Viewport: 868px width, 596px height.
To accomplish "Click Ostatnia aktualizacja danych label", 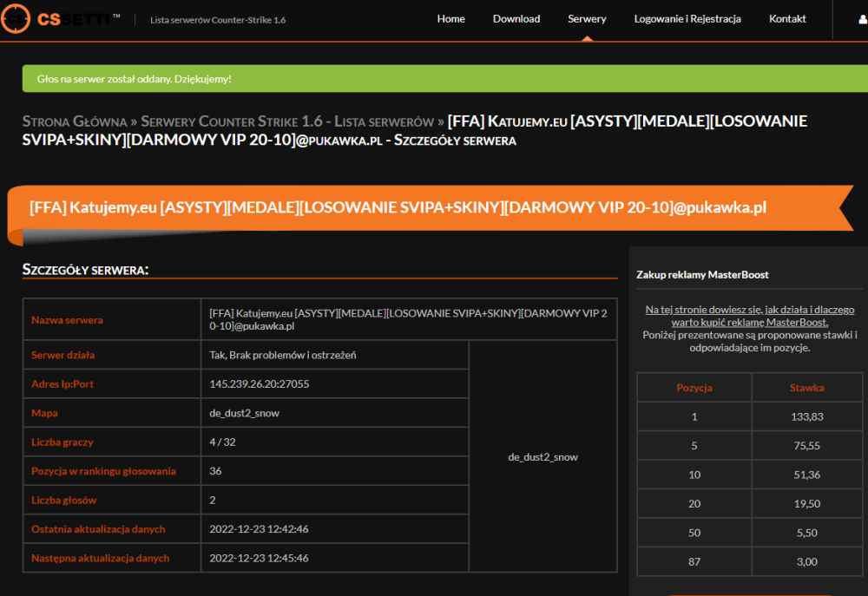I will [x=98, y=529].
